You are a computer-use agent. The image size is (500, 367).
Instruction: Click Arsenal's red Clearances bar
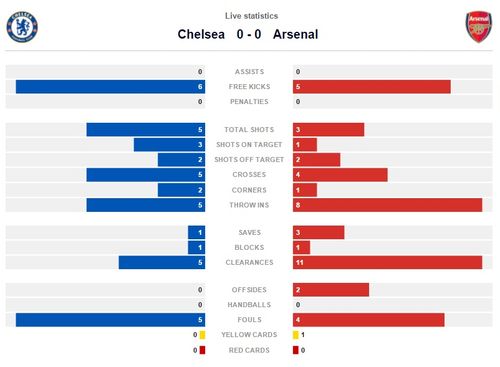pos(388,262)
